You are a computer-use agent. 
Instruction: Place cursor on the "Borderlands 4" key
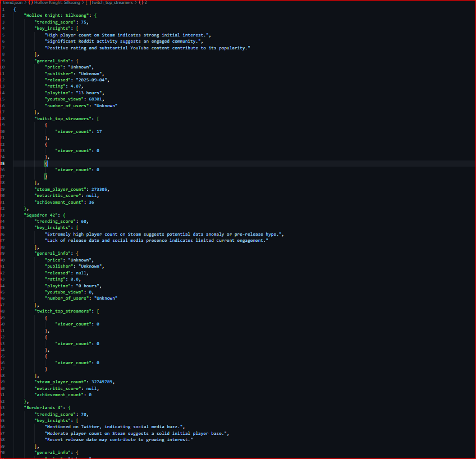click(43, 408)
